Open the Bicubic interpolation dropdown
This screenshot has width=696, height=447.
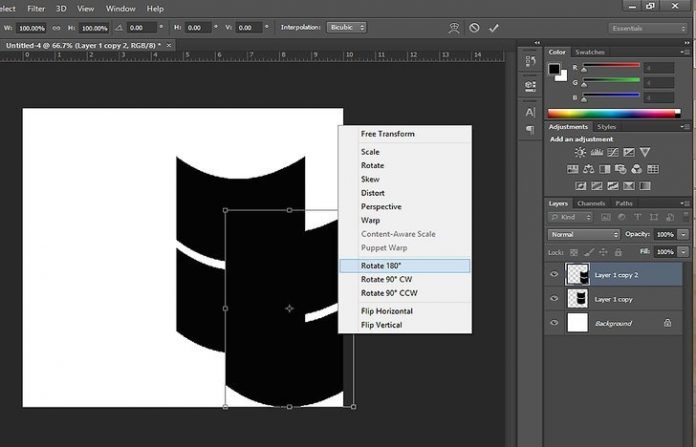coord(346,28)
